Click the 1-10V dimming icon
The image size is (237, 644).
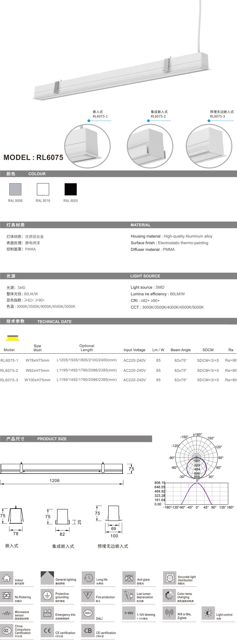click(x=129, y=613)
